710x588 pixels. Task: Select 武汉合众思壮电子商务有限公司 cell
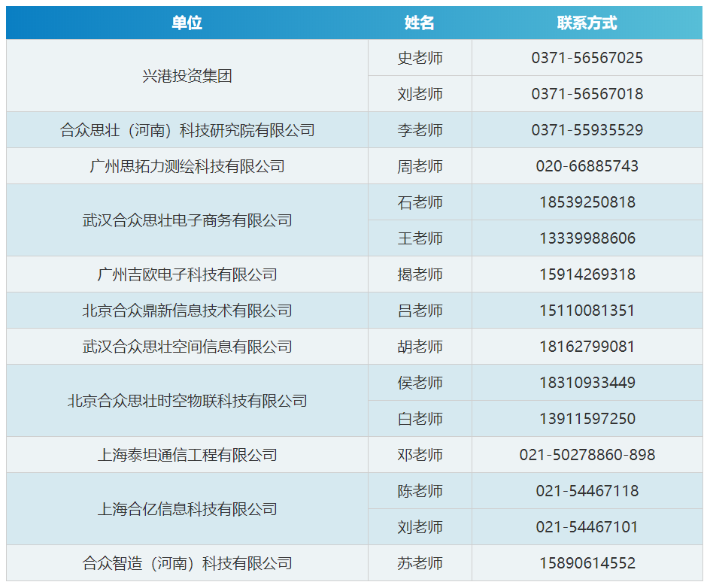pyautogui.click(x=187, y=220)
